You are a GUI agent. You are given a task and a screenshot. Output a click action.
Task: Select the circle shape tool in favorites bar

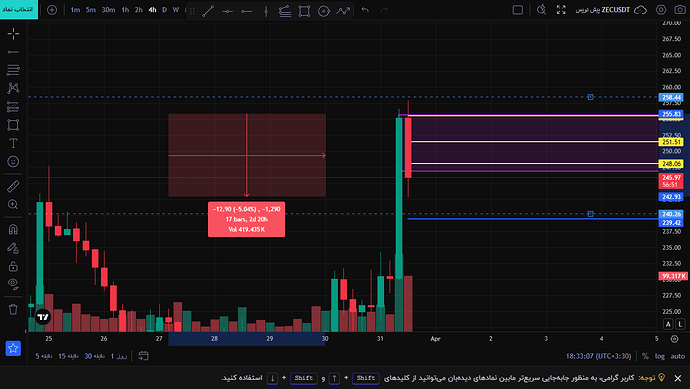[x=324, y=11]
